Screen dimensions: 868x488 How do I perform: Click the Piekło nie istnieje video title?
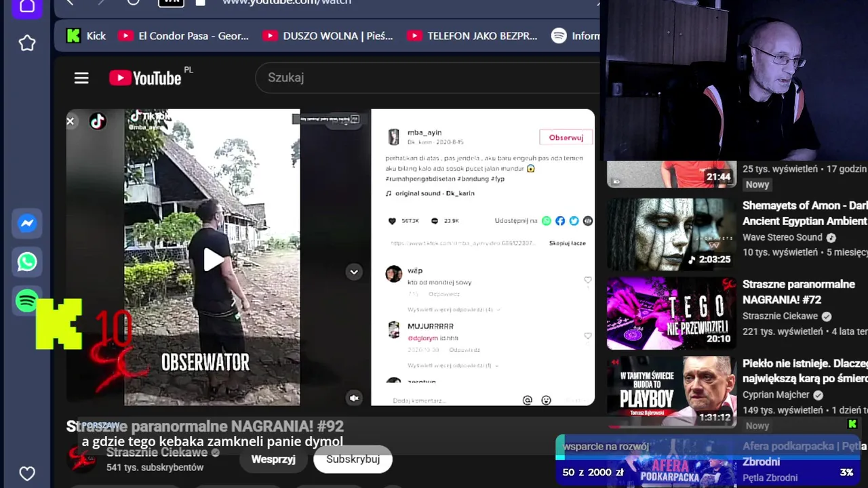805,371
